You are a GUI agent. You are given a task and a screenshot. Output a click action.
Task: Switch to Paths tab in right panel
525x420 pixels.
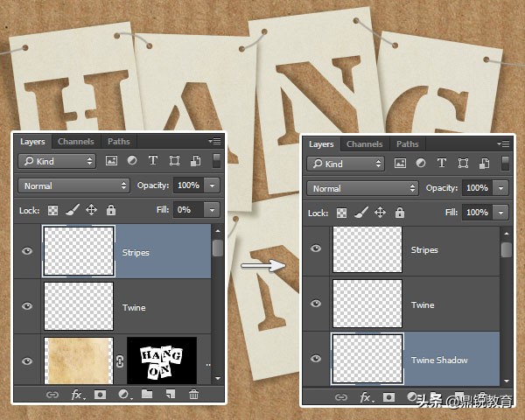408,143
